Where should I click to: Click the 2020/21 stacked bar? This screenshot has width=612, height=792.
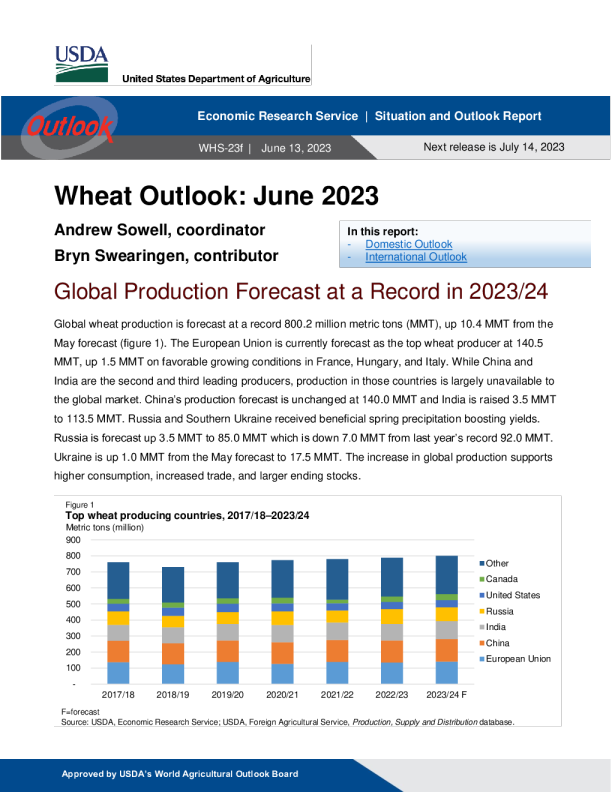coord(282,621)
